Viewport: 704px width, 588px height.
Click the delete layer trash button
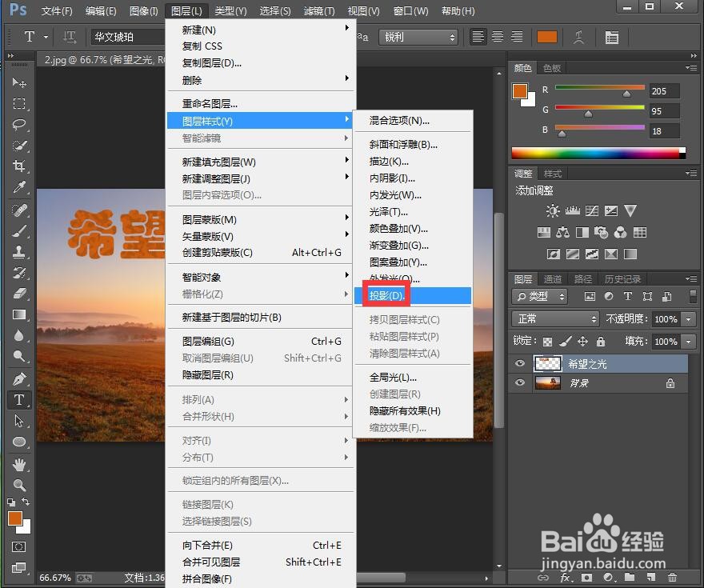670,578
